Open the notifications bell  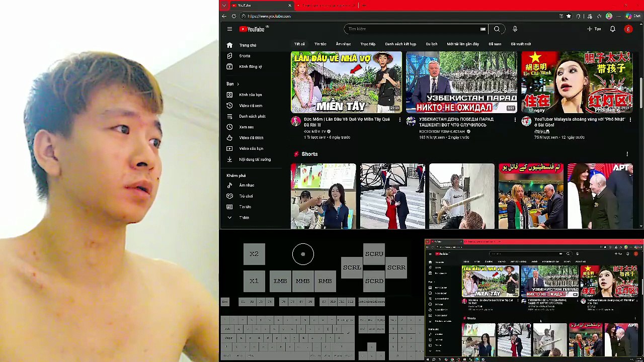612,29
